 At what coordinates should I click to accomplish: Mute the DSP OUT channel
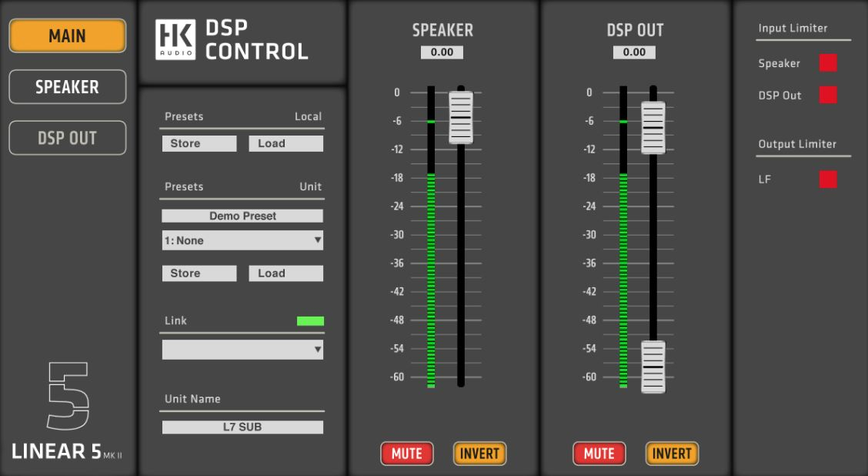[599, 454]
